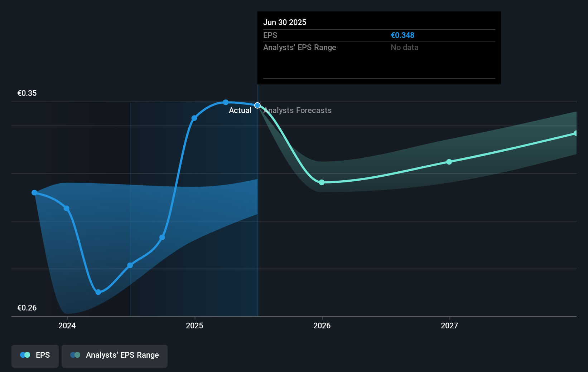Click the first EPS data point at far left
This screenshot has width=588, height=372.
pos(34,193)
